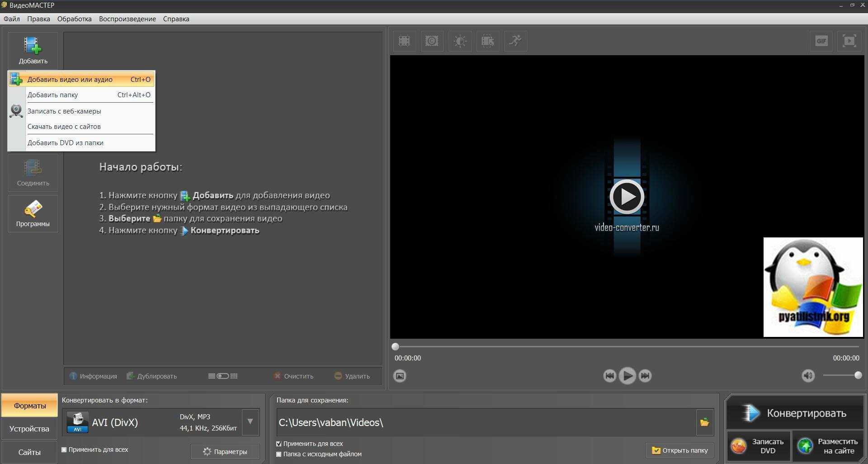Open the Программы panel button
Screen dimensions: 868x464
point(33,214)
